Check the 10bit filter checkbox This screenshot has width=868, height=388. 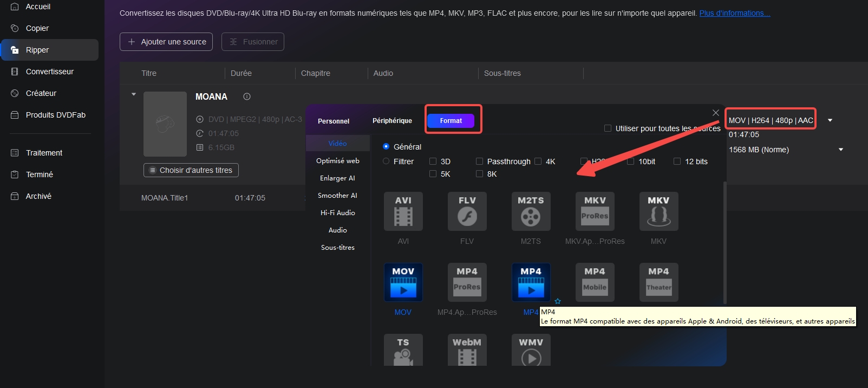(x=630, y=161)
